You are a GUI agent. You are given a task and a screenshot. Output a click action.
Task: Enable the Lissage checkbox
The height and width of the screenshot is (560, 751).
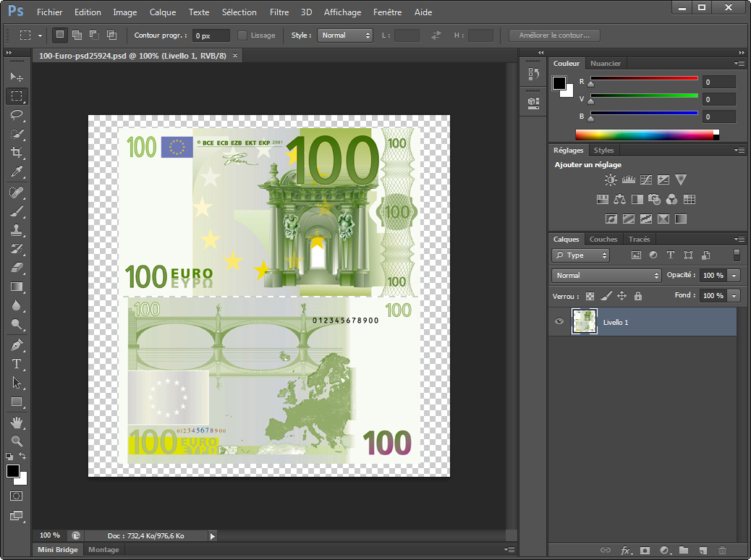[242, 35]
